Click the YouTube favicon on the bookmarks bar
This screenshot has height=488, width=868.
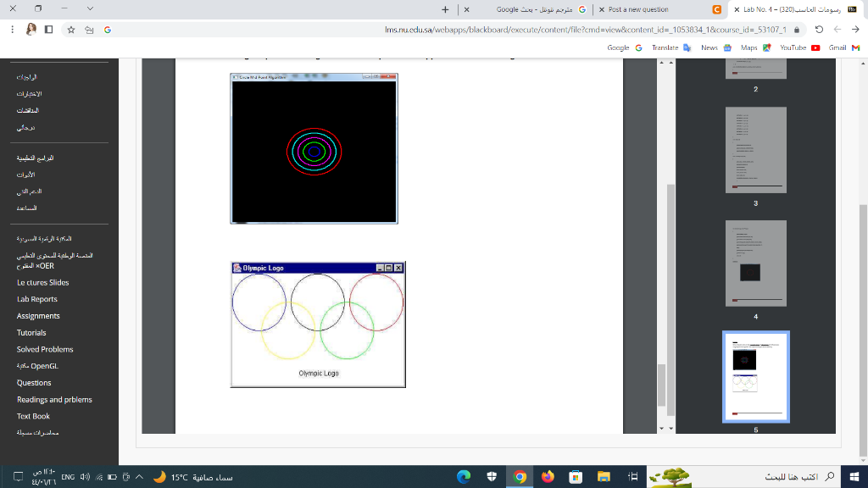(x=815, y=47)
